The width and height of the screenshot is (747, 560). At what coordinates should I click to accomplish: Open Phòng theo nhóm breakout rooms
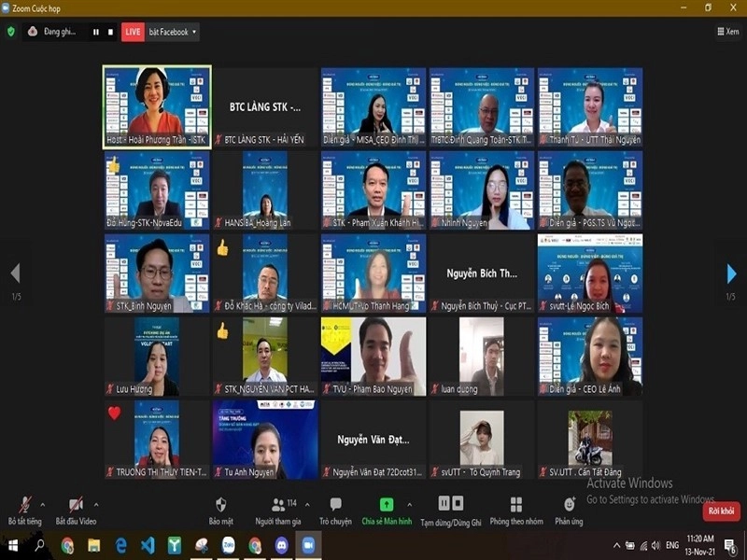[515, 510]
